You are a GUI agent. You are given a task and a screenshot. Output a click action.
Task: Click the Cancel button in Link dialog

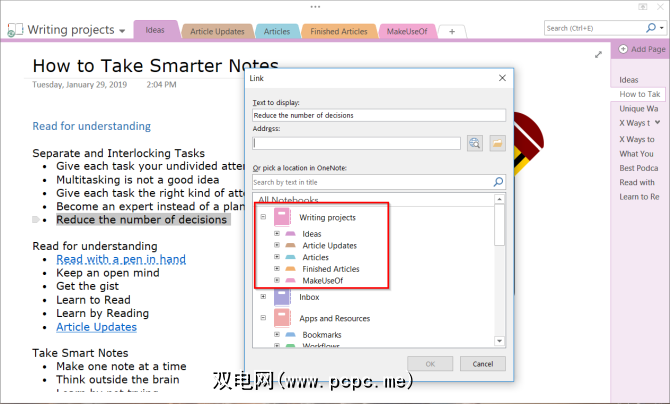pyautogui.click(x=483, y=364)
